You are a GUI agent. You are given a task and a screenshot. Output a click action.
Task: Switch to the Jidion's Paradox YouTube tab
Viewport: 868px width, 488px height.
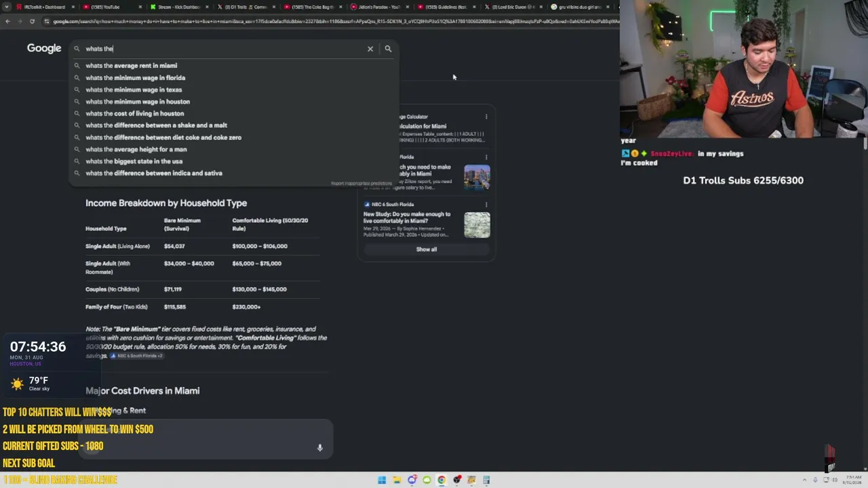[x=379, y=7]
